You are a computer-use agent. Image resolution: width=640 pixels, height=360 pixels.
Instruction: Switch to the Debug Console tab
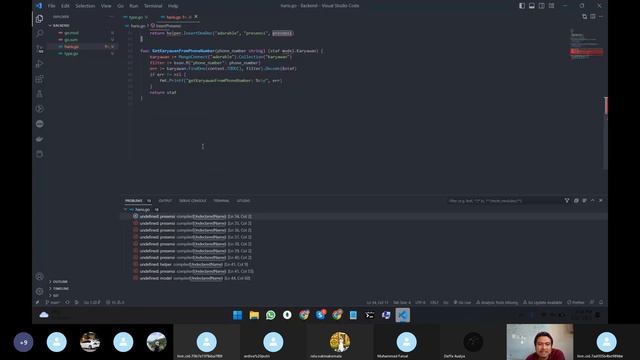tap(193, 201)
